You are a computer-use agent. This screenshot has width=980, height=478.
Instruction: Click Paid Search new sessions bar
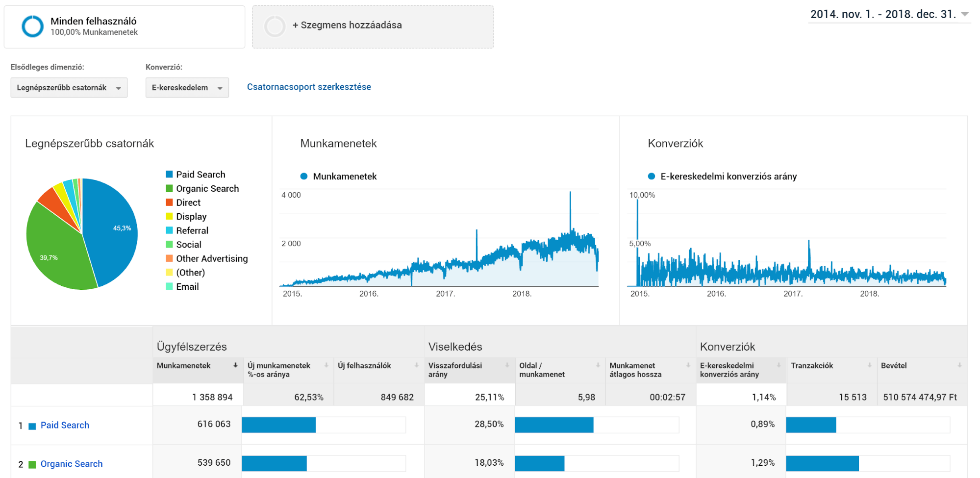(278, 425)
